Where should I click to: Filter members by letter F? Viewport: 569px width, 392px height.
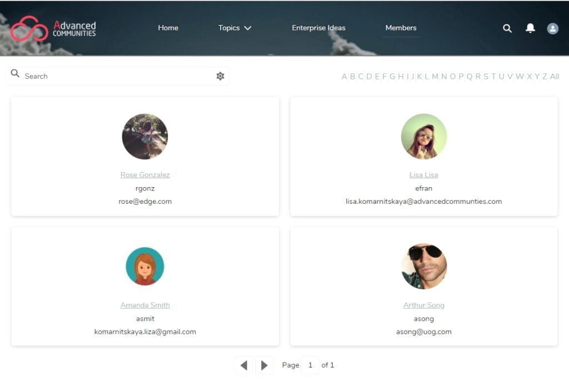pos(385,77)
